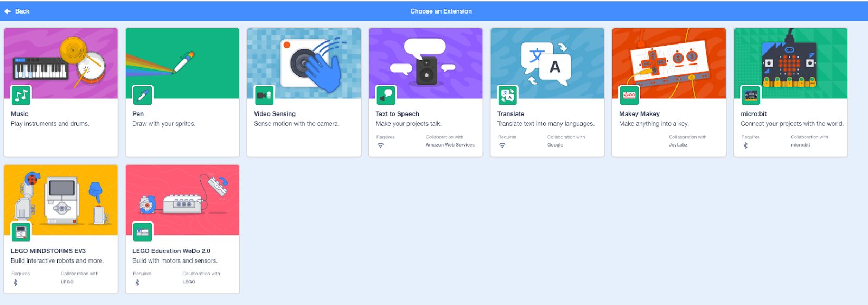Click the Text to Speech small bubble icon
The width and height of the screenshot is (868, 305).
(x=386, y=96)
